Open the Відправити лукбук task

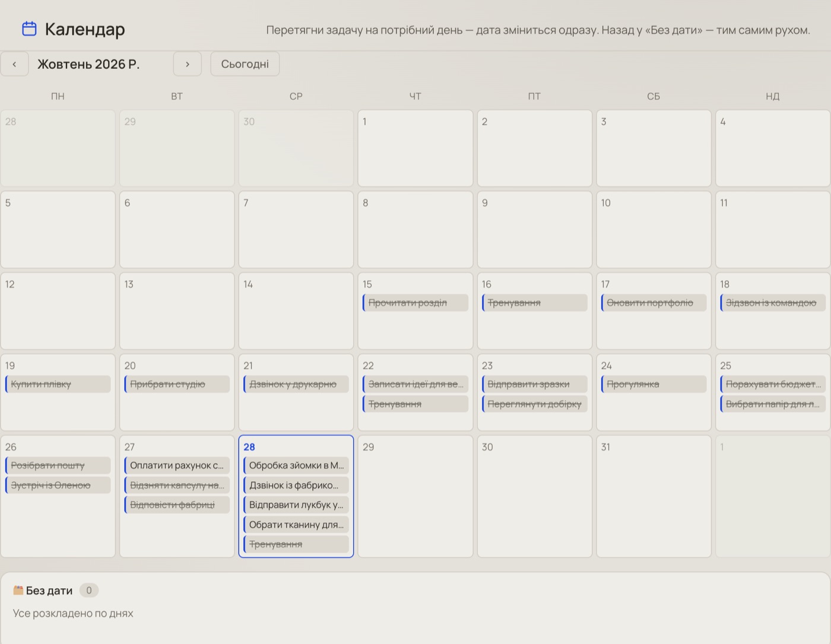coord(296,505)
